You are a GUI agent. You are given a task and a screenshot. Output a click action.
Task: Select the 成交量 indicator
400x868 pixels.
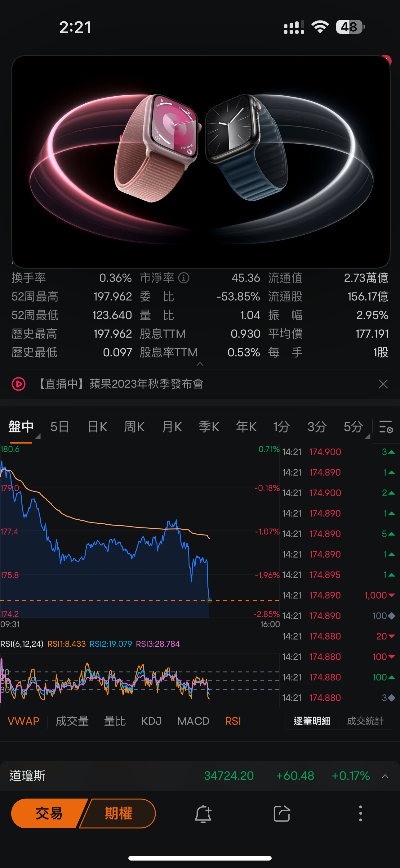[x=72, y=721]
